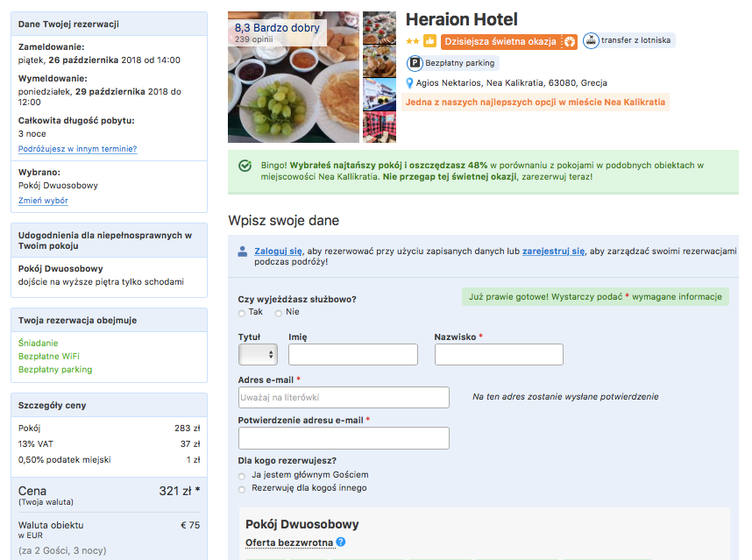
Task: Click the airport shuttle taxi icon
Action: pyautogui.click(x=591, y=40)
